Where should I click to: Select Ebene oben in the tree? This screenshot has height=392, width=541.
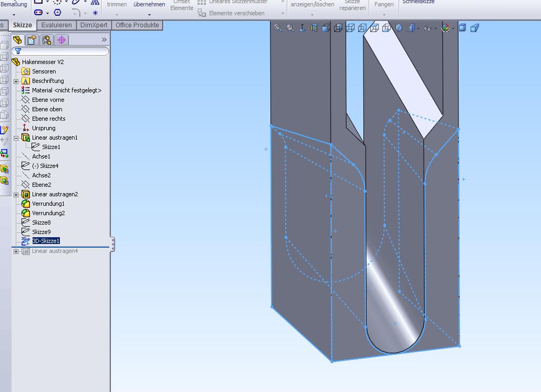pos(47,109)
